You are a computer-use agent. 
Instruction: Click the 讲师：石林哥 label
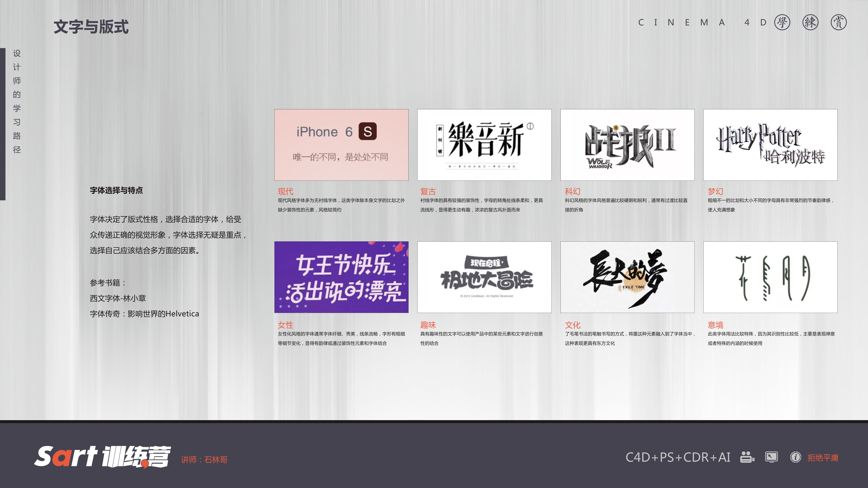click(x=204, y=460)
